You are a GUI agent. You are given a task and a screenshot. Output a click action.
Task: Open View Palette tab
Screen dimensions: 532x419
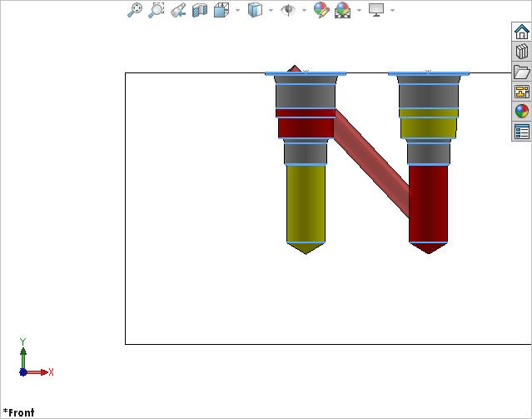521,92
